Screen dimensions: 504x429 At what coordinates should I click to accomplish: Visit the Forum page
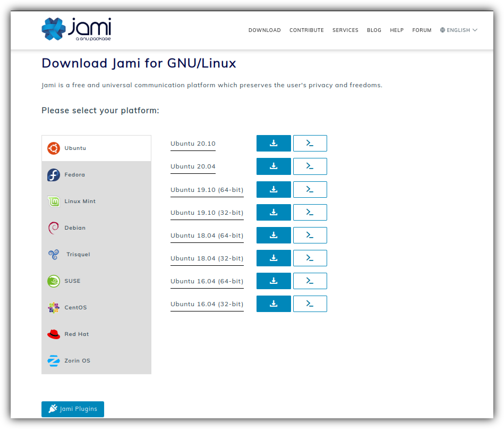click(422, 30)
